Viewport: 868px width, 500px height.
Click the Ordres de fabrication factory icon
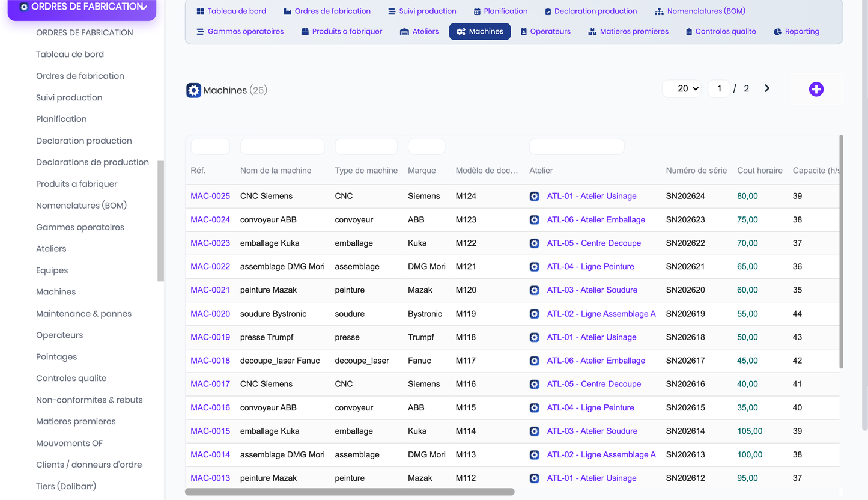pyautogui.click(x=287, y=11)
